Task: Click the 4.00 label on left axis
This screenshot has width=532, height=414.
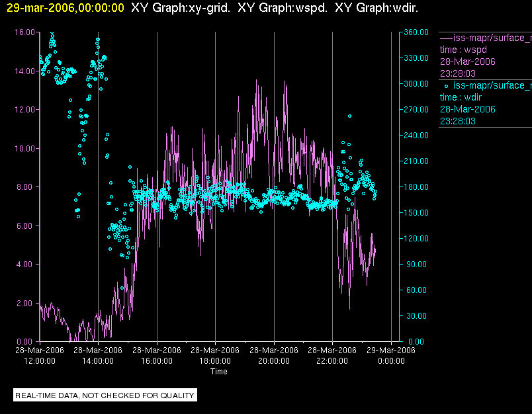Action: [26, 265]
